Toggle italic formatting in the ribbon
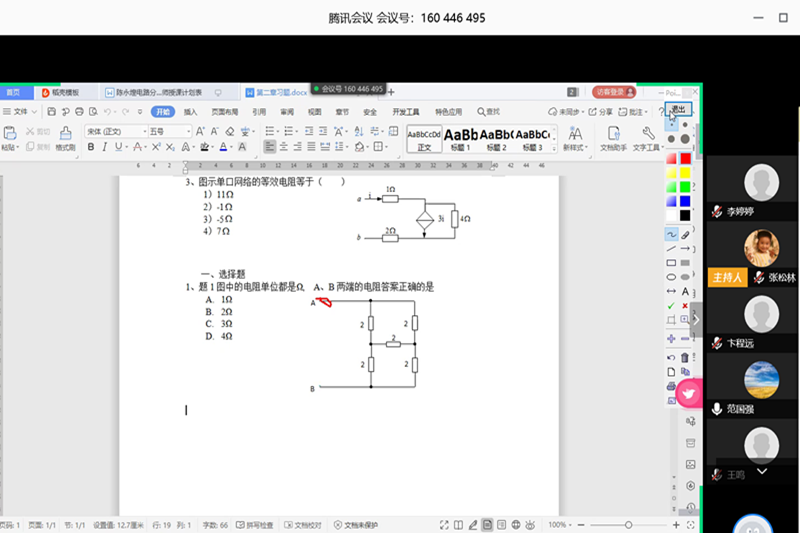This screenshot has height=533, width=800. (105, 147)
